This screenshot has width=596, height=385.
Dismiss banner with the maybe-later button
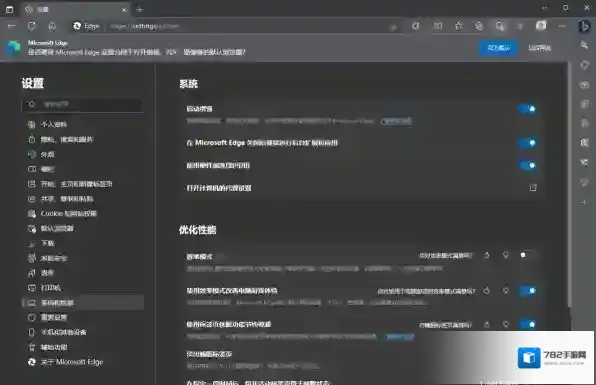[540, 48]
